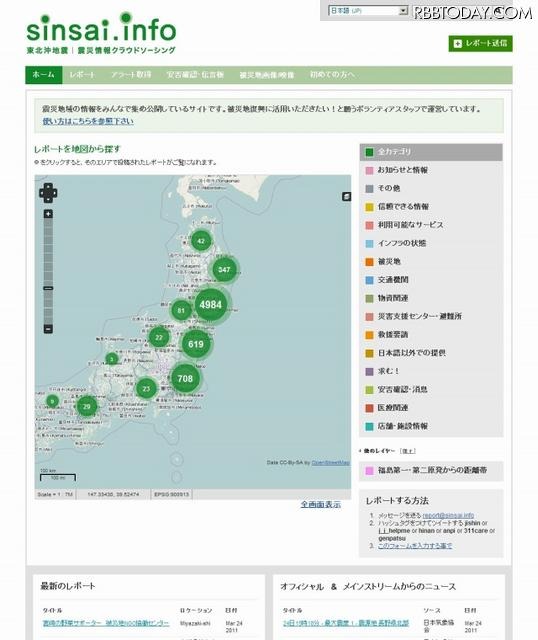Screen dimensions: 538x640
Task: Click the Miyazaki-shi location cell
Action: tap(195, 623)
